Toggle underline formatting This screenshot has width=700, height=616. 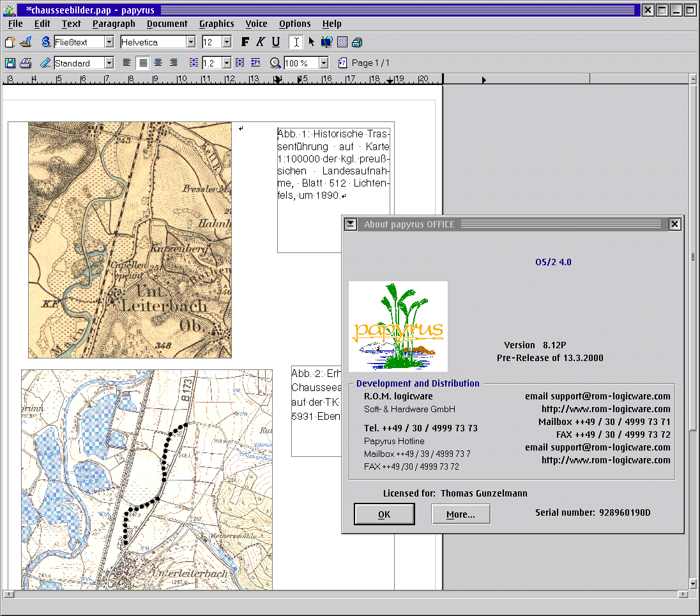[x=275, y=42]
